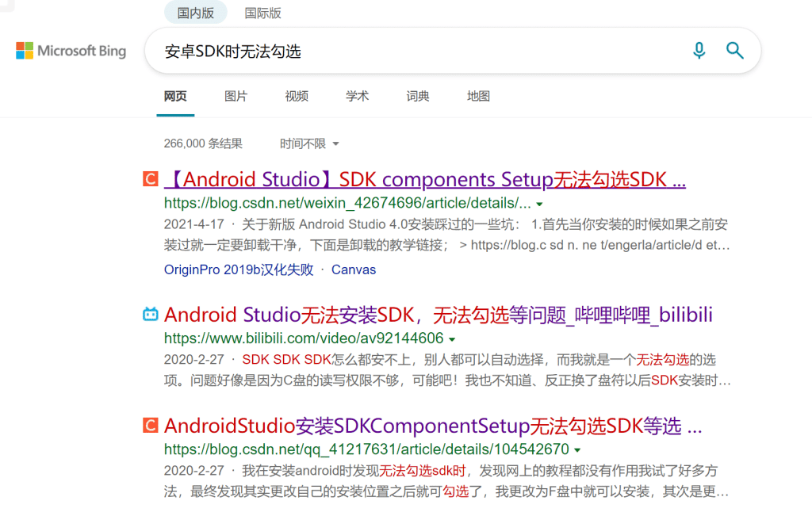Click the blog.csdn.net/qq_41217631 URL
This screenshot has height=516, width=812.
(x=366, y=449)
